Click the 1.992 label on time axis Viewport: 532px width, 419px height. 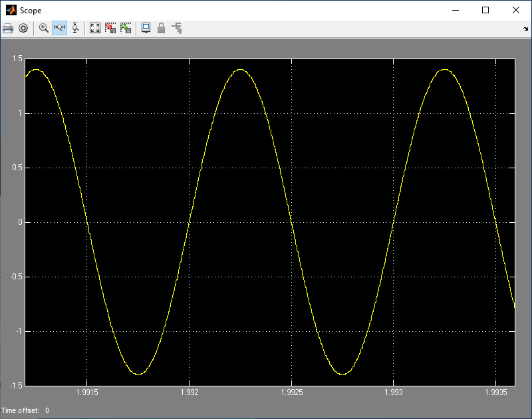pyautogui.click(x=190, y=393)
